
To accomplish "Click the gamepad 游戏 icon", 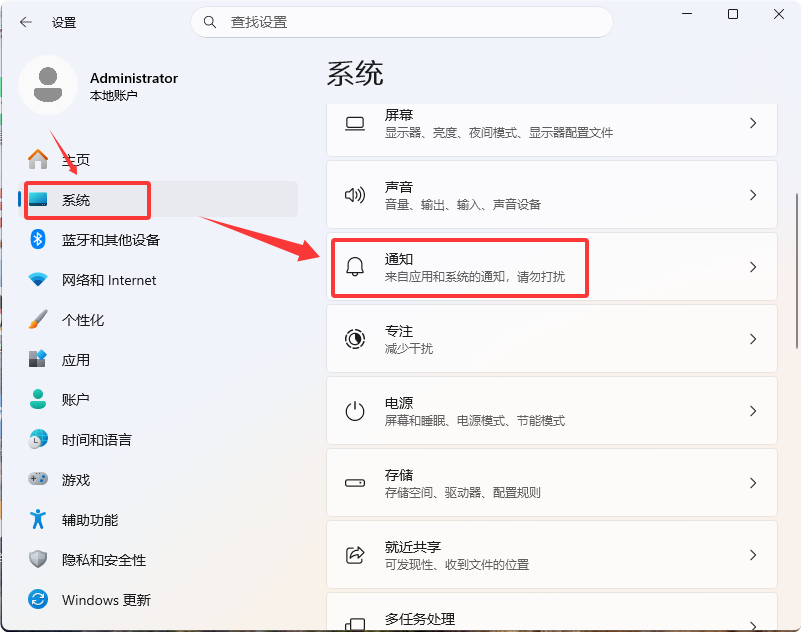I will (x=38, y=479).
